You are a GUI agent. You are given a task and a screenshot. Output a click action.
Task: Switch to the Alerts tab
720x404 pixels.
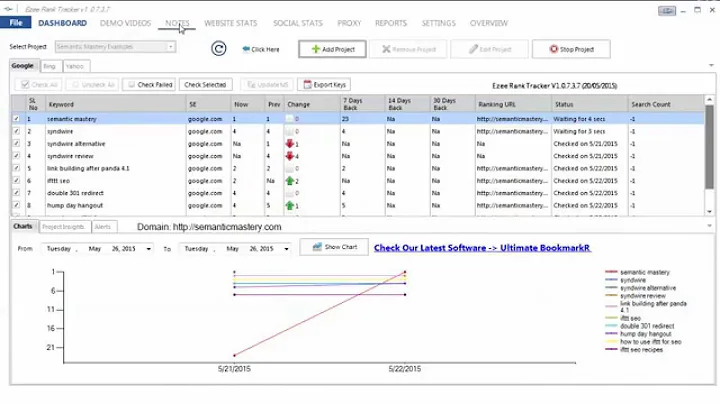pos(103,227)
